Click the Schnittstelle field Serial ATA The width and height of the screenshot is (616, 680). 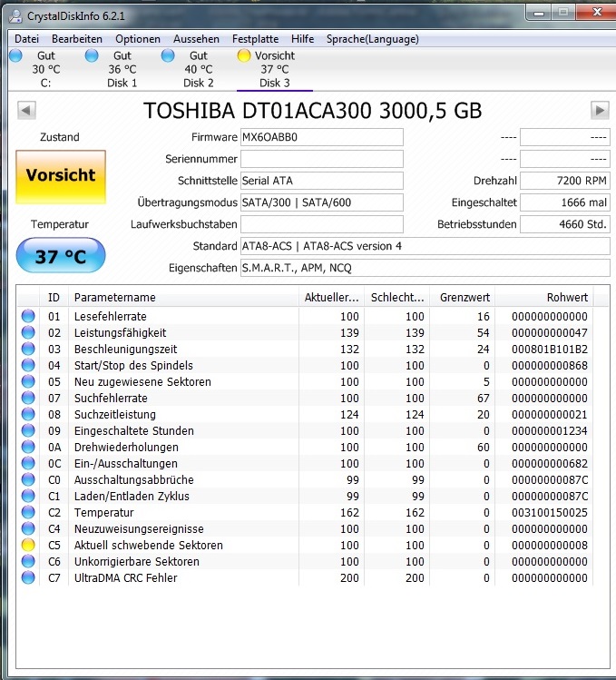pyautogui.click(x=322, y=181)
